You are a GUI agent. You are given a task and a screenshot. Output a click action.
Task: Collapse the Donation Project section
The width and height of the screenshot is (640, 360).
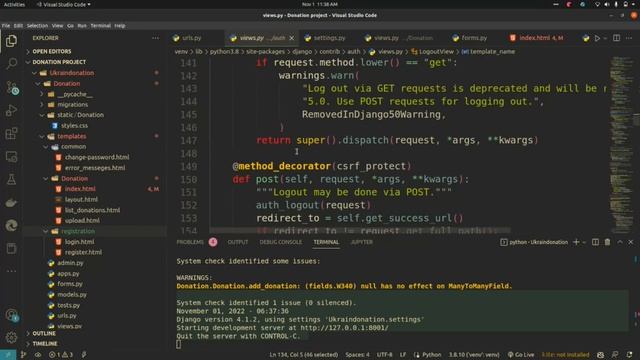coord(59,62)
